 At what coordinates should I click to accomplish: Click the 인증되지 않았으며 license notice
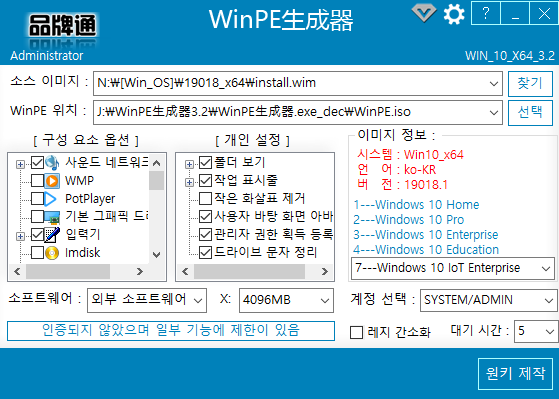tap(171, 331)
